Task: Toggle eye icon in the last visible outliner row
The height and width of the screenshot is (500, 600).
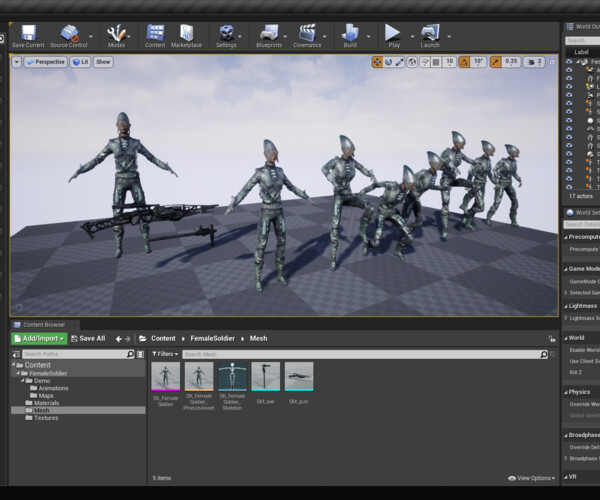Action: pos(569,187)
